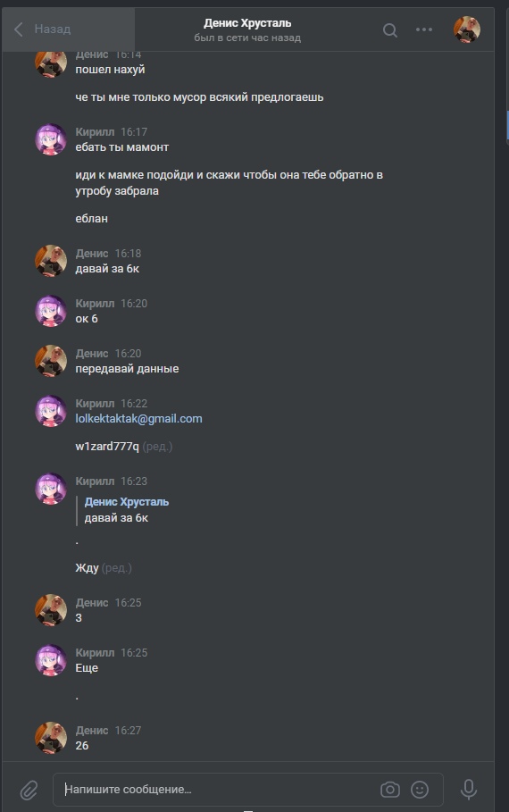
Task: Click the Денис Хрусталь chat title
Action: 247,23
